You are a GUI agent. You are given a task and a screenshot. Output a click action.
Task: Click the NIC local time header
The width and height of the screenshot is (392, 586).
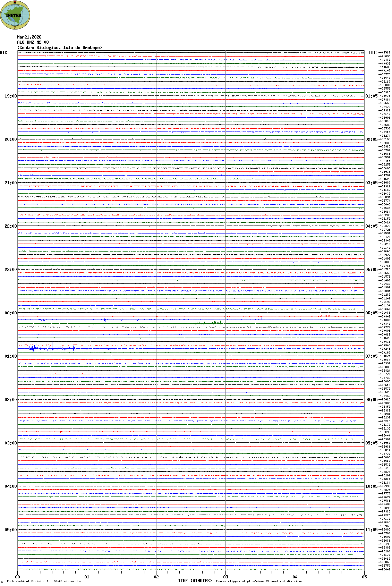click(3, 53)
